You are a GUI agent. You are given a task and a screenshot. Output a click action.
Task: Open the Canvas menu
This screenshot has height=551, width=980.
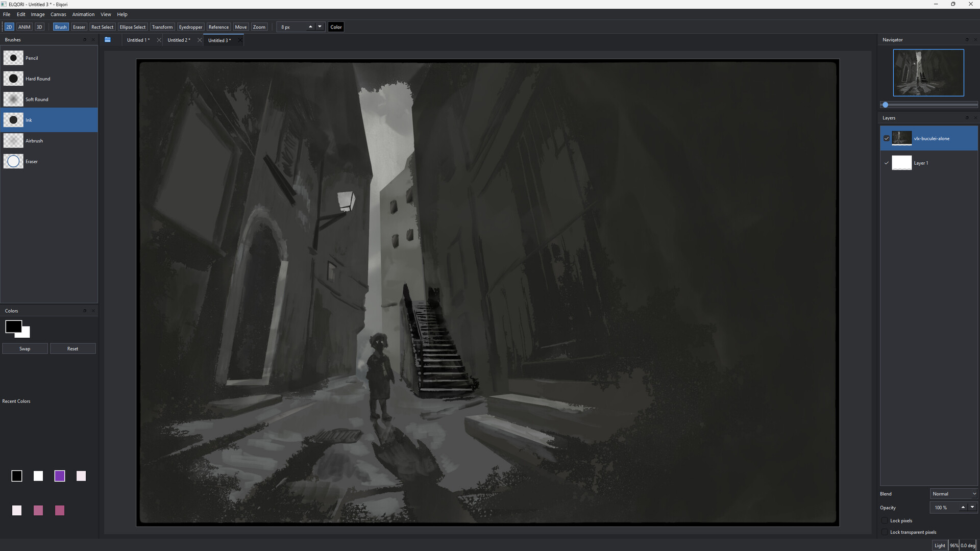coord(58,14)
